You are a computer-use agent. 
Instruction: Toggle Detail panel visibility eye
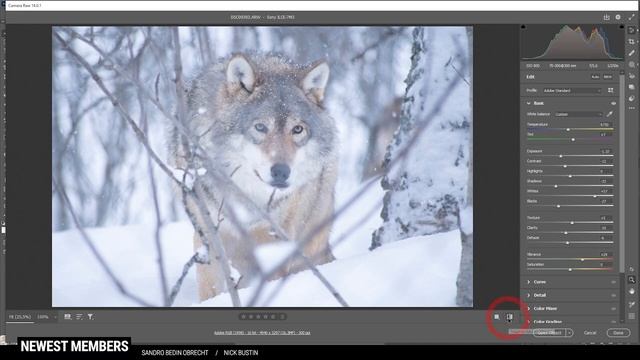tap(613, 296)
